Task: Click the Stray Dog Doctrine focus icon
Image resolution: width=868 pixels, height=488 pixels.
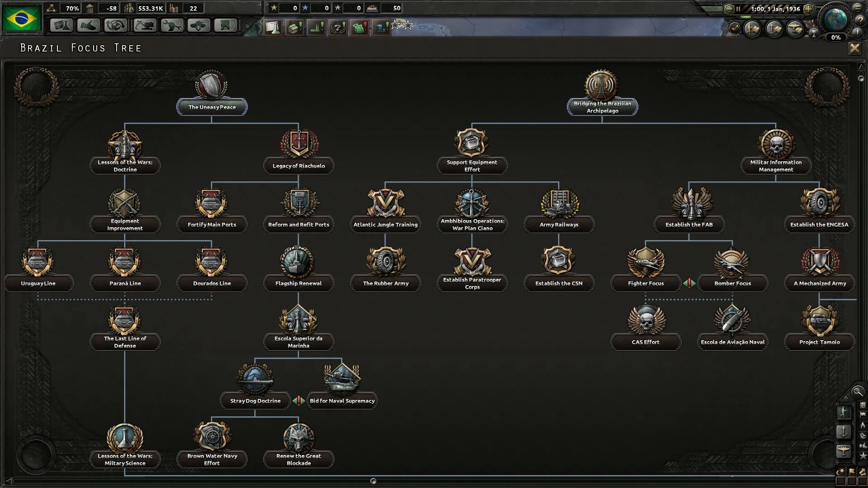Action: (255, 379)
